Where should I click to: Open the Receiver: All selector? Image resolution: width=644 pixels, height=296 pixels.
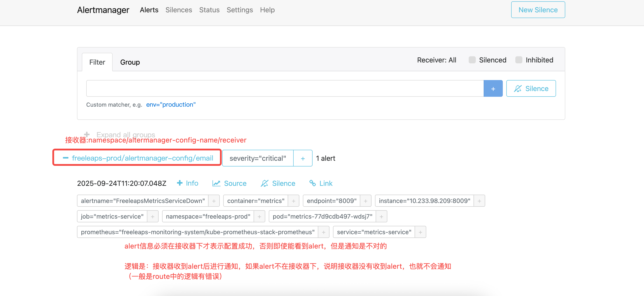click(437, 60)
